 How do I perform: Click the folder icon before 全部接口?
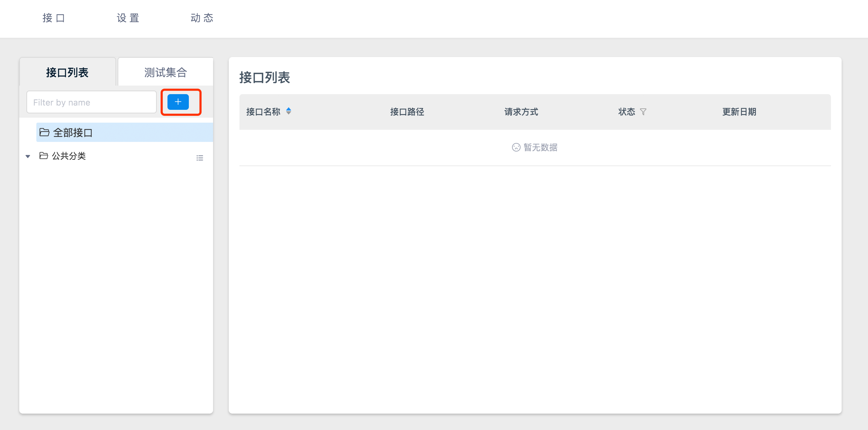tap(44, 132)
